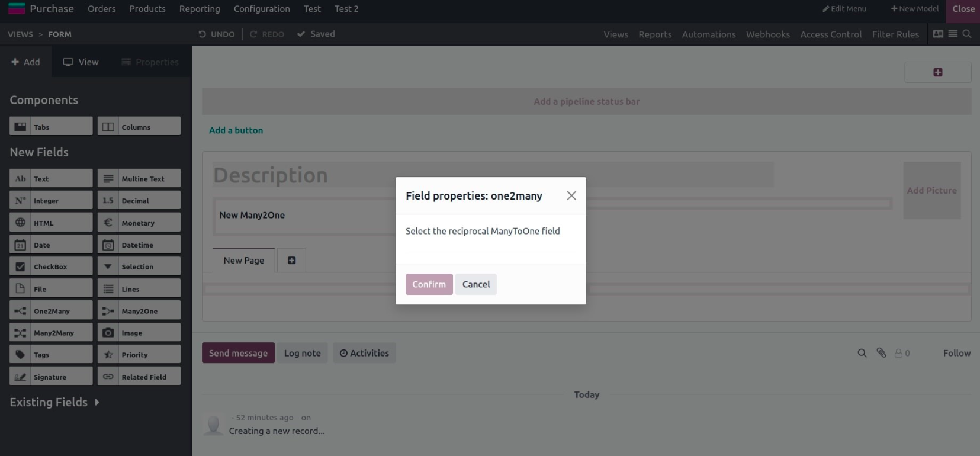
Task: Click the Send message button
Action: 238,353
